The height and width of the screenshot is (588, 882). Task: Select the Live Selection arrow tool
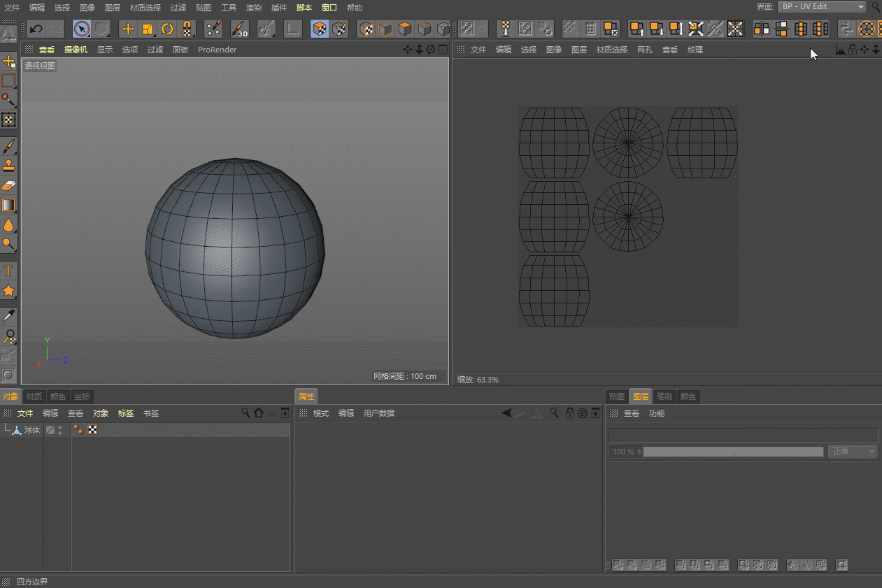coord(82,29)
